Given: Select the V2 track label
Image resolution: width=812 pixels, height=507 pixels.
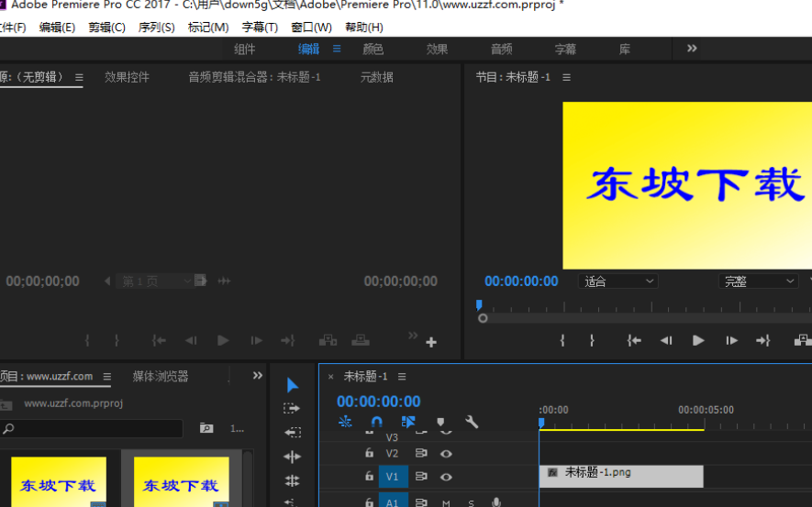Looking at the screenshot, I should click(x=392, y=454).
